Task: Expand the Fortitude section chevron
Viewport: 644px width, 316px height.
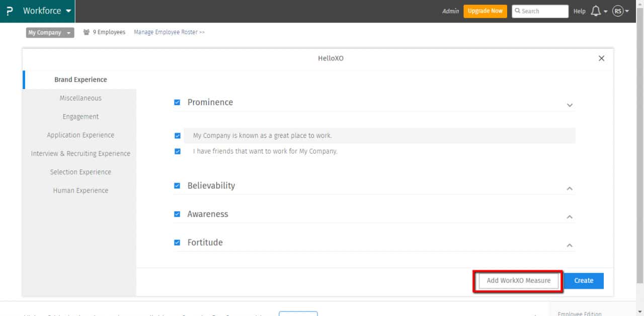Action: [570, 246]
